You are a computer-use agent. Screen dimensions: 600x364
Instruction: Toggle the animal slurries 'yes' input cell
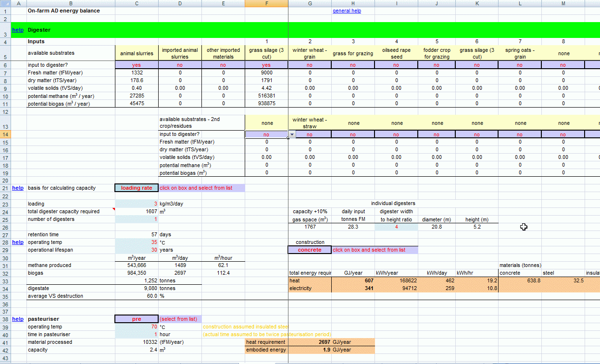point(137,65)
